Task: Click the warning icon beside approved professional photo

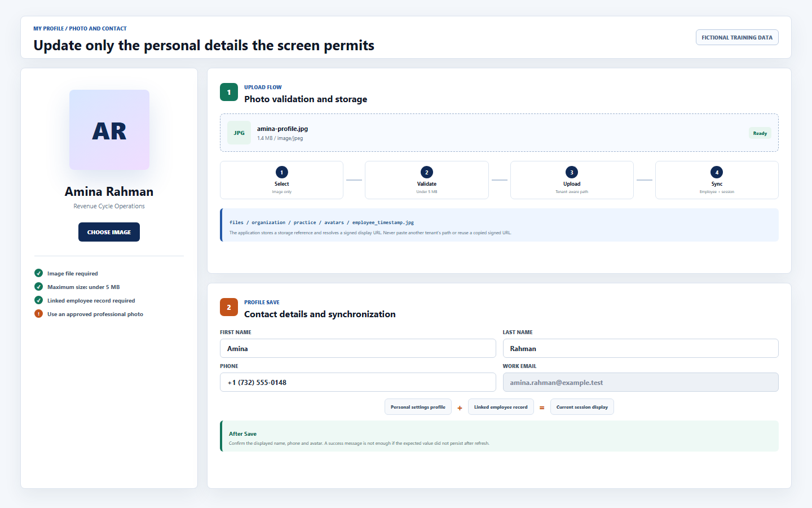Action: [x=38, y=314]
